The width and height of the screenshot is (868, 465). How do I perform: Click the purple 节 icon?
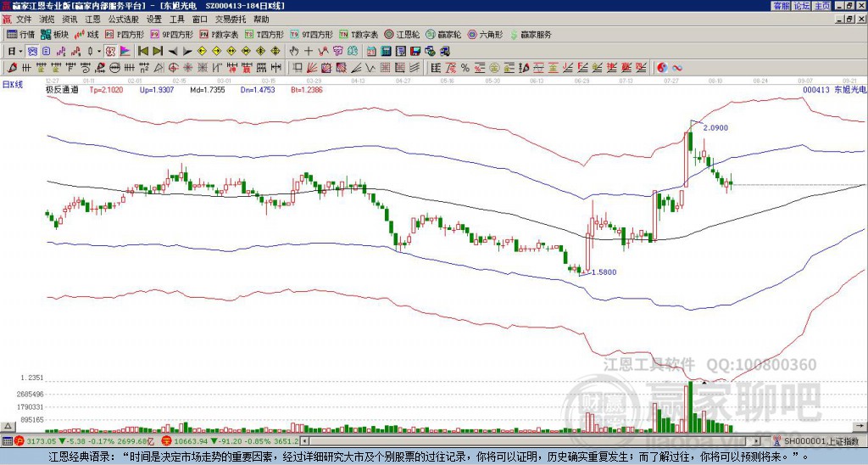click(x=337, y=52)
